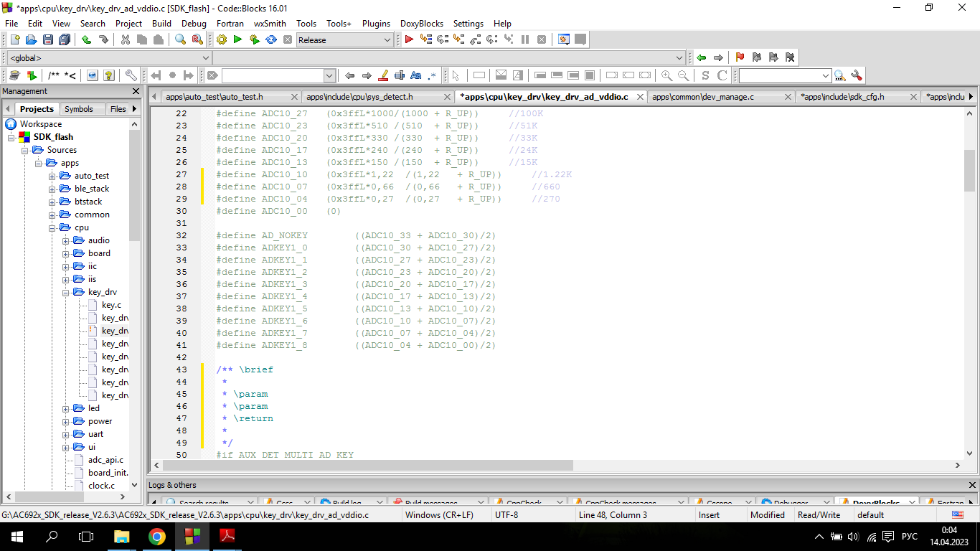The width and height of the screenshot is (980, 551).
Task: Click the highlight marker icon in search toolbar
Action: point(383,75)
